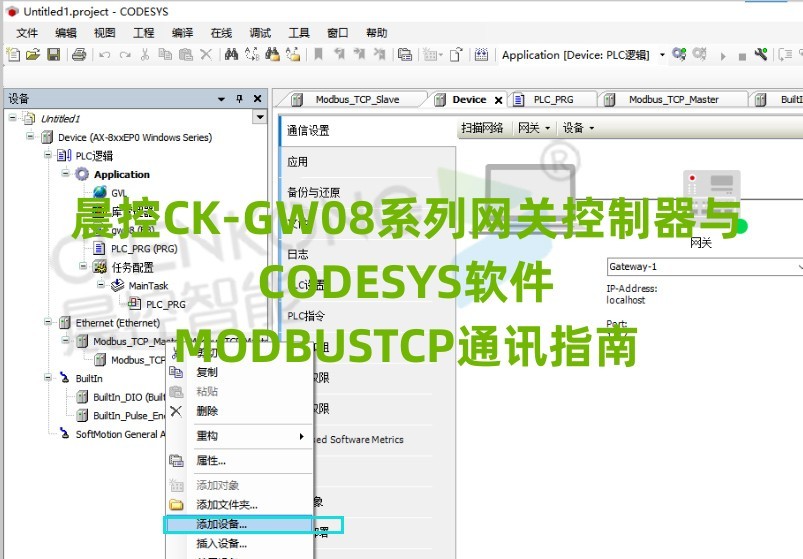This screenshot has height=559, width=803.
Task: Open 重构 submenu in context menu
Action: [x=240, y=436]
